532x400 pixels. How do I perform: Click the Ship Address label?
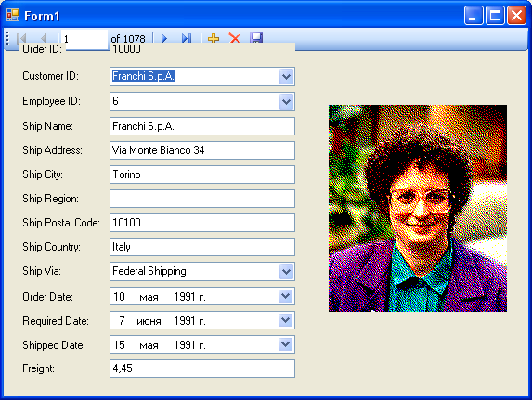[x=52, y=150]
